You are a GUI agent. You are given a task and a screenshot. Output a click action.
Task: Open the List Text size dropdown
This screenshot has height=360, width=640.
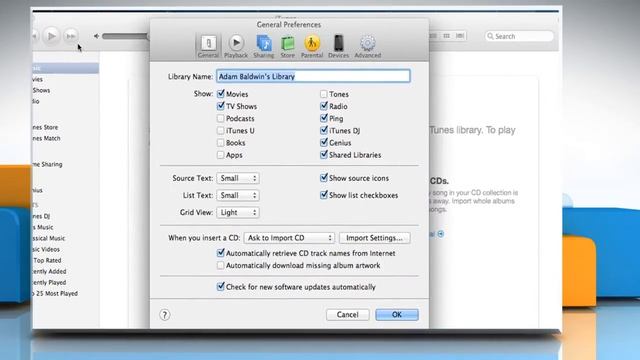click(x=238, y=196)
